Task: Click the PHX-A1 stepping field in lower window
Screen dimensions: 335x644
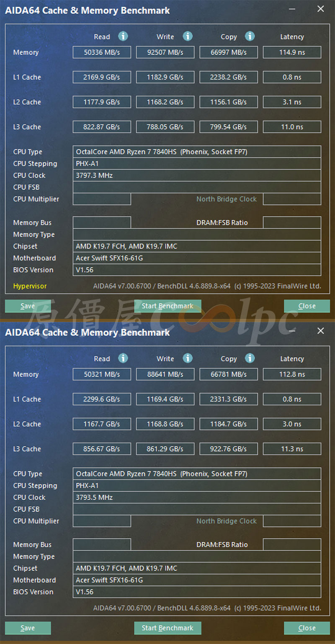Action: pyautogui.click(x=197, y=486)
